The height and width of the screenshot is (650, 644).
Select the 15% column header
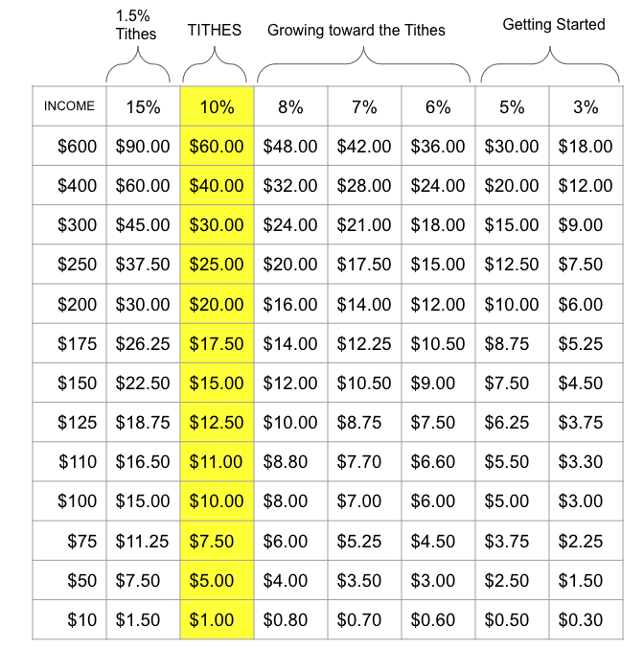143,106
